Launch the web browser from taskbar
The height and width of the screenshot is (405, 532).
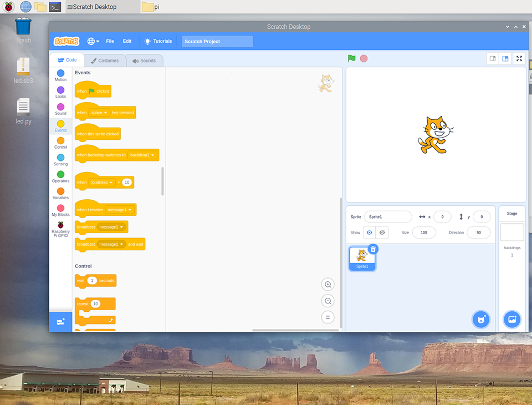coord(25,7)
